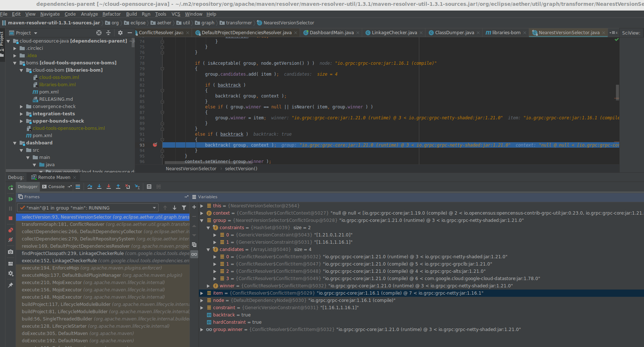Image resolution: width=644 pixels, height=347 pixels.
Task: Click the Step Over debugger icon
Action: point(89,187)
